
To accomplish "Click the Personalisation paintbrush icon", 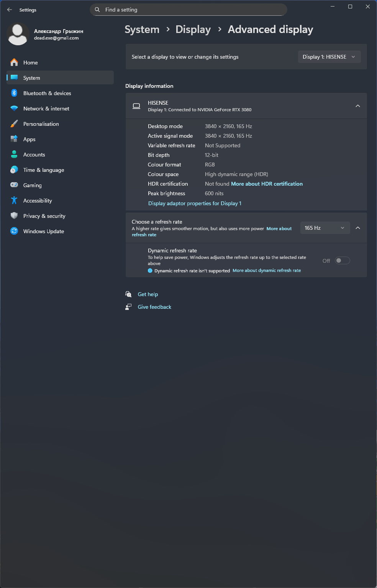I will point(14,124).
